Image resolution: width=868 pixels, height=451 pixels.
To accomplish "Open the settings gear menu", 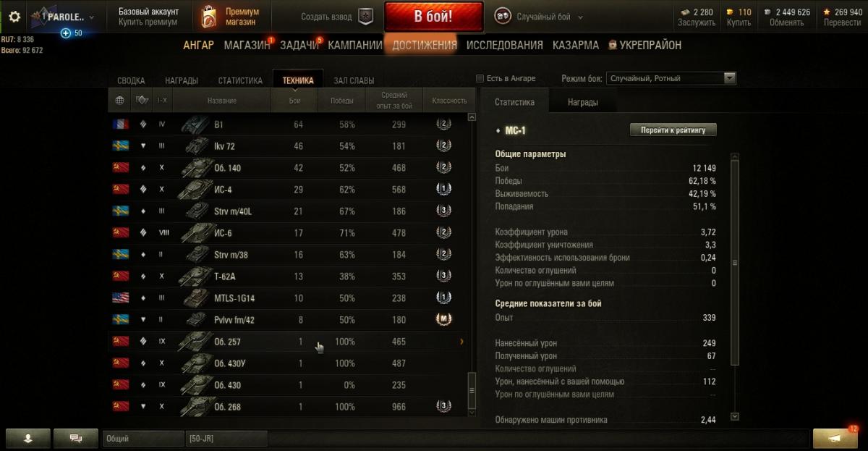I will 14,17.
